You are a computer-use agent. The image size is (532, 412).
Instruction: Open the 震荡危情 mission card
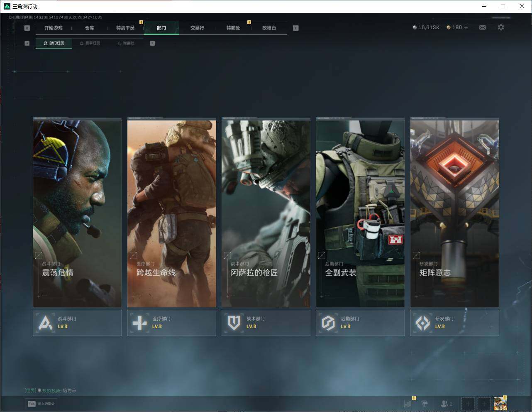(77, 213)
